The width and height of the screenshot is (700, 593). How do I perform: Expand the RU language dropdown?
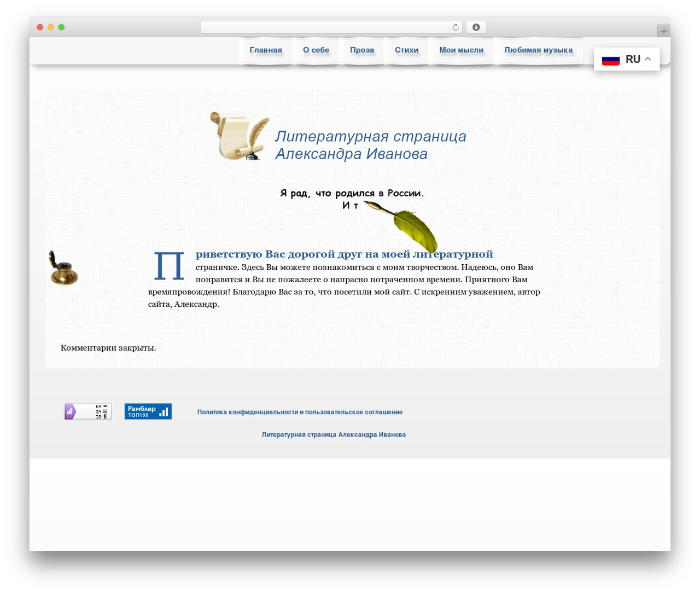point(627,59)
